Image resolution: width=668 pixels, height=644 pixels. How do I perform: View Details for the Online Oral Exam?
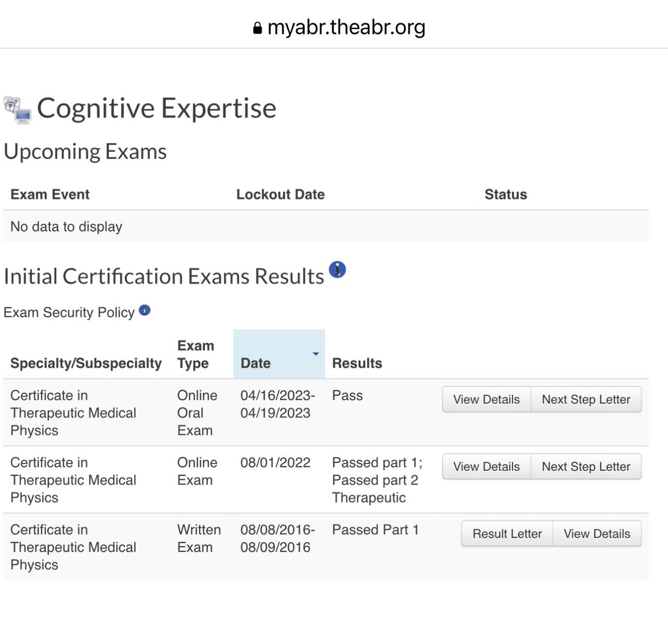tap(487, 400)
